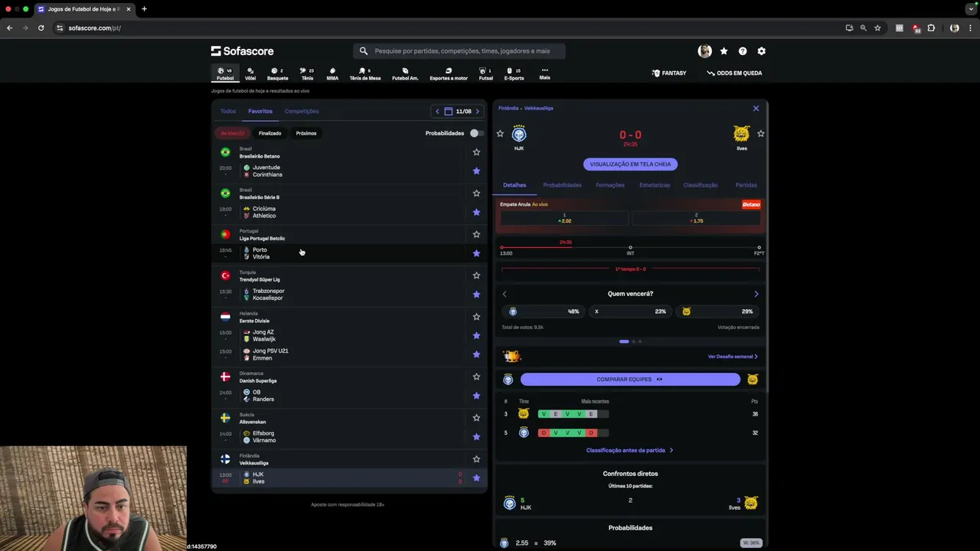980x551 pixels.
Task: Click the Comparar Equipes button
Action: [x=630, y=380]
